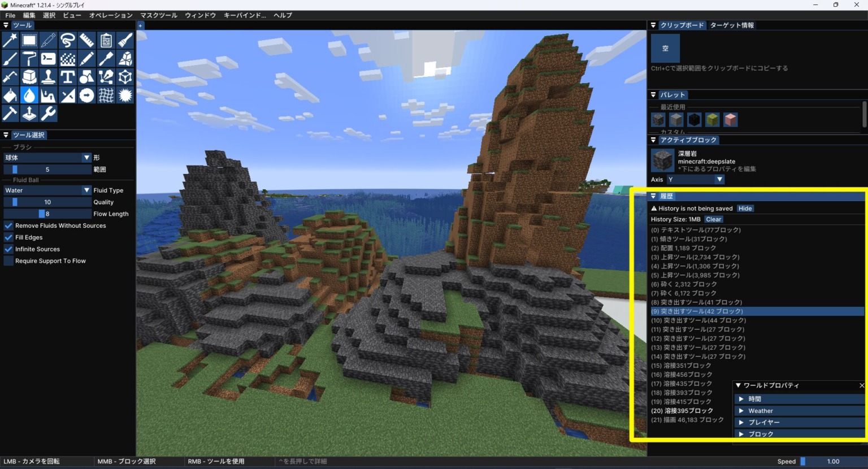Hide the history-not-saved warning via Hide

tap(745, 208)
